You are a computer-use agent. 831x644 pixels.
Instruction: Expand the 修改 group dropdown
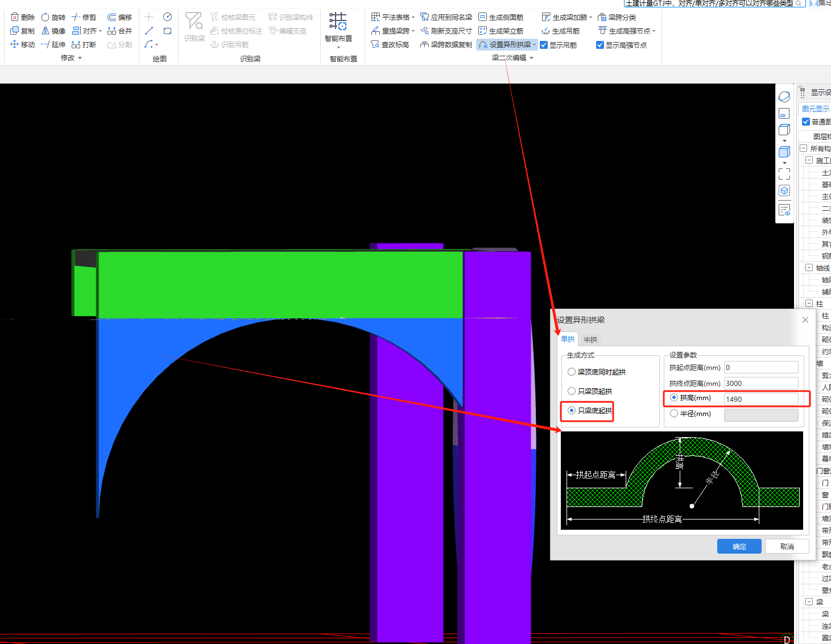pyautogui.click(x=80, y=58)
